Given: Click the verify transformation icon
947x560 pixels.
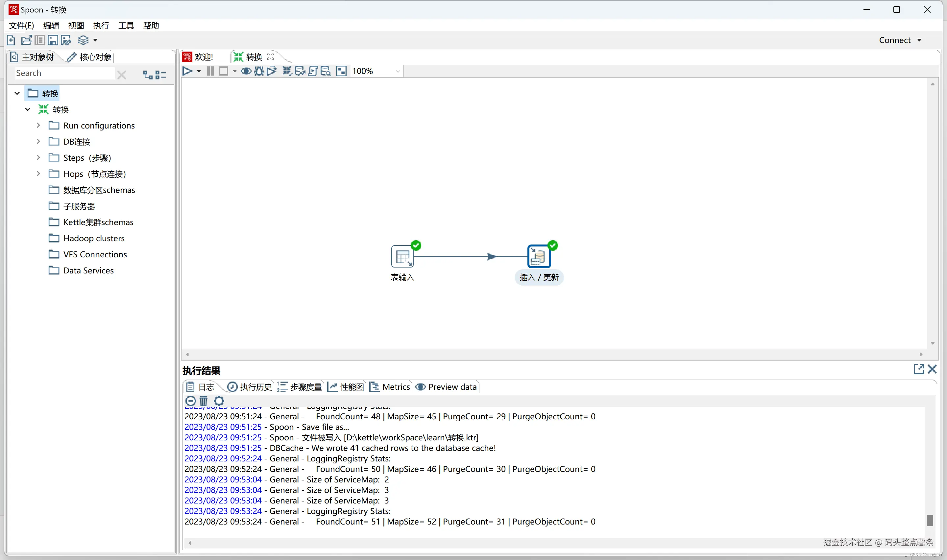Looking at the screenshot, I should pos(287,71).
